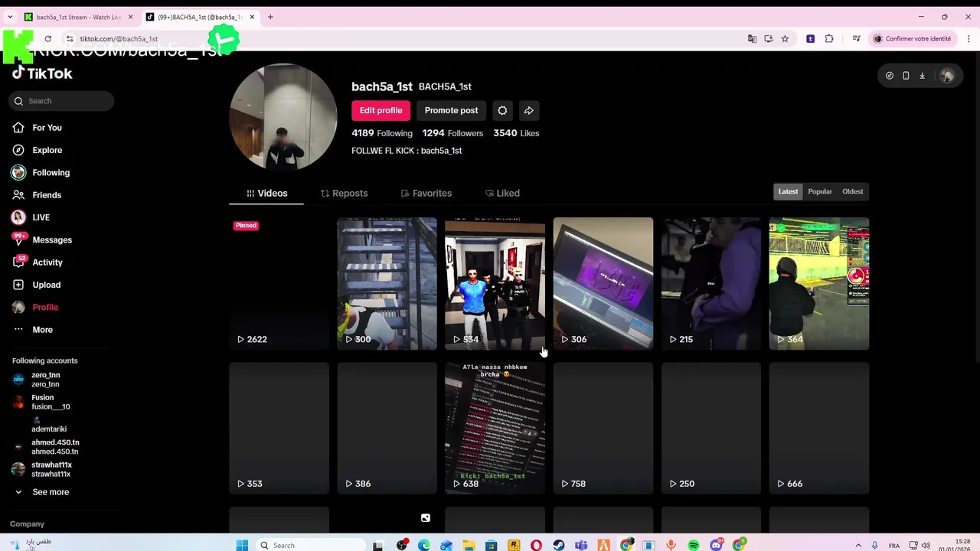
Task: Expand the Company footer section
Action: point(27,524)
